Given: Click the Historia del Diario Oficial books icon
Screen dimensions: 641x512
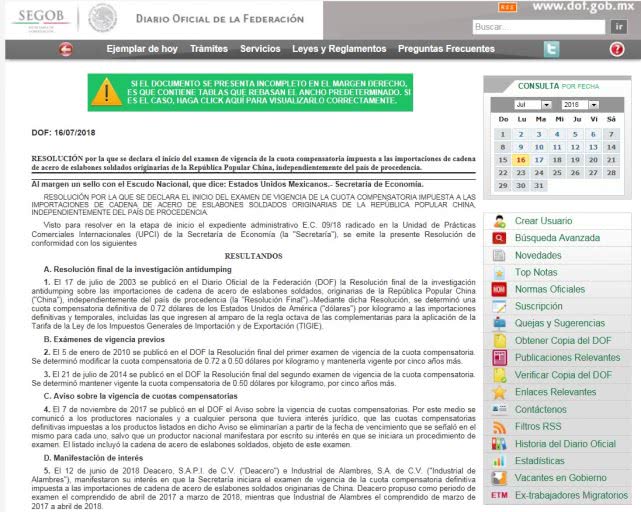Looking at the screenshot, I should point(499,444).
